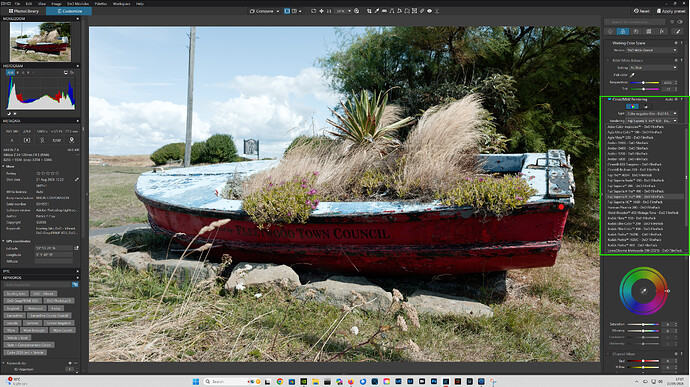The image size is (690, 387).
Task: Select single image view mode icon
Action: pos(287,11)
